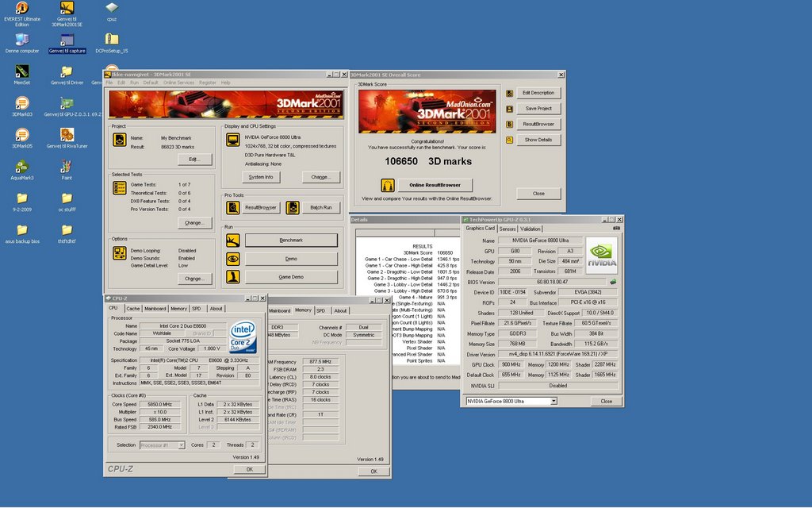Click the GPU-Z screenshot camera icon
812x508 pixels.
click(616, 228)
